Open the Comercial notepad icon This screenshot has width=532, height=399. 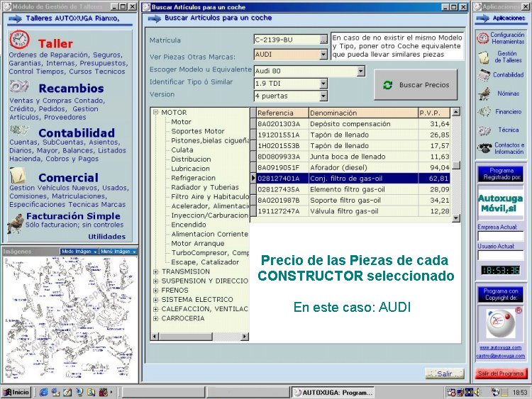point(18,175)
